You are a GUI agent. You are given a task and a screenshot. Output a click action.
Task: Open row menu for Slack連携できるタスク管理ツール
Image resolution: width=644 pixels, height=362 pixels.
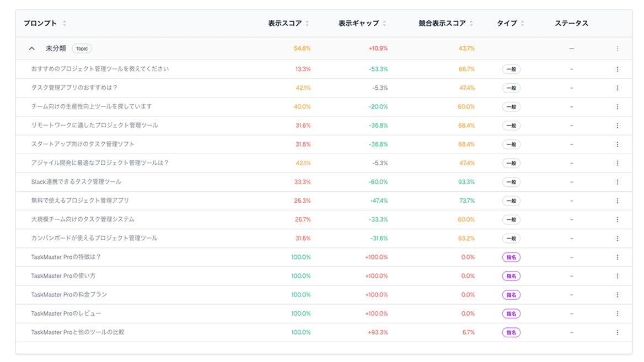pos(617,182)
